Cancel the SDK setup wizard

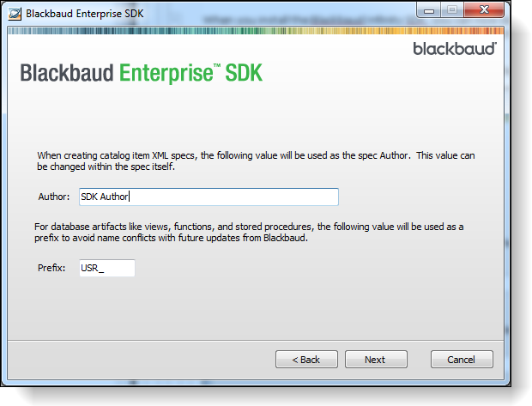pos(462,360)
